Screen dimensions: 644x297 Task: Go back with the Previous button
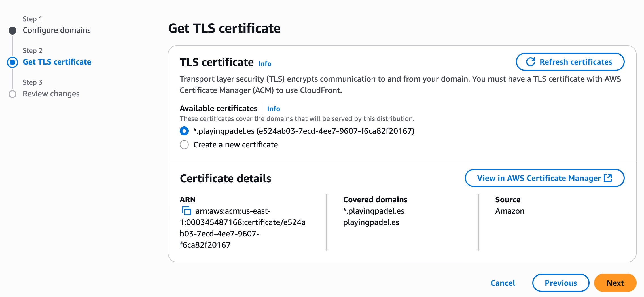pos(561,283)
